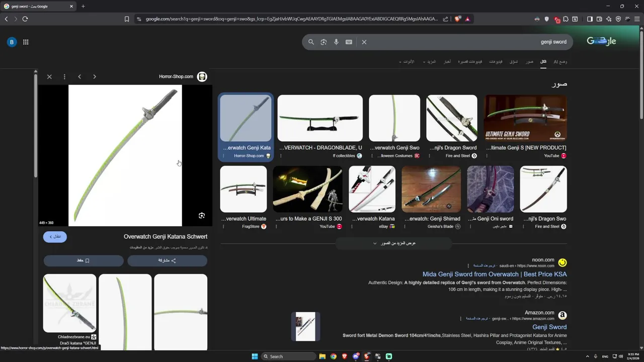Reload the current page
The width and height of the screenshot is (644, 362).
coord(25,19)
